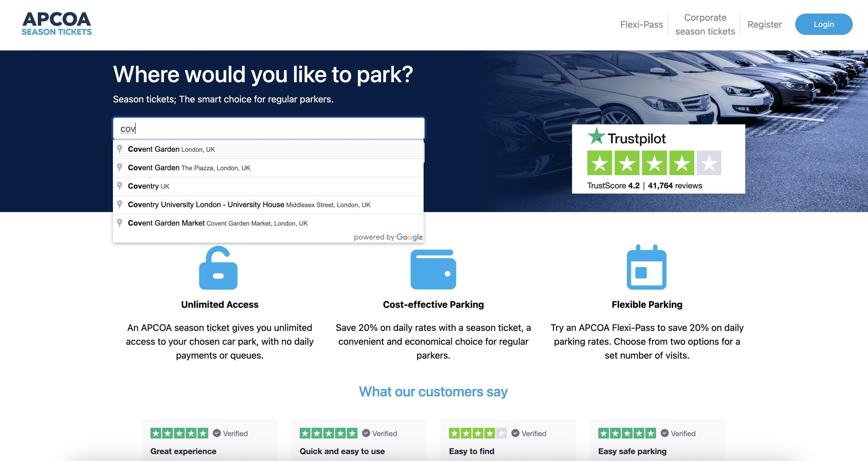Image resolution: width=868 pixels, height=461 pixels.
Task: Click the calendar Flexible Parking icon
Action: [x=646, y=267]
